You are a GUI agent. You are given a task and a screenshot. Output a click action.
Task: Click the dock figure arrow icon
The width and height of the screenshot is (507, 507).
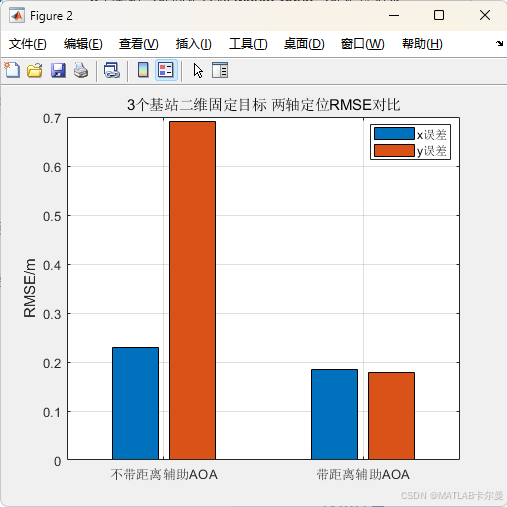(x=499, y=43)
